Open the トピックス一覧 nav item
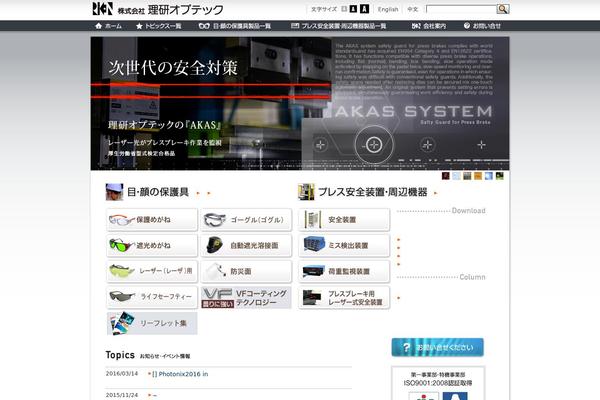Viewport: 600px width, 400px height. (x=158, y=26)
